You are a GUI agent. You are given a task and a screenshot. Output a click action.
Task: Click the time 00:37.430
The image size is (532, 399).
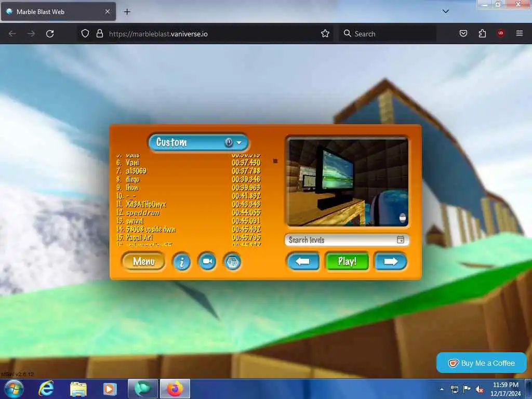pyautogui.click(x=246, y=163)
